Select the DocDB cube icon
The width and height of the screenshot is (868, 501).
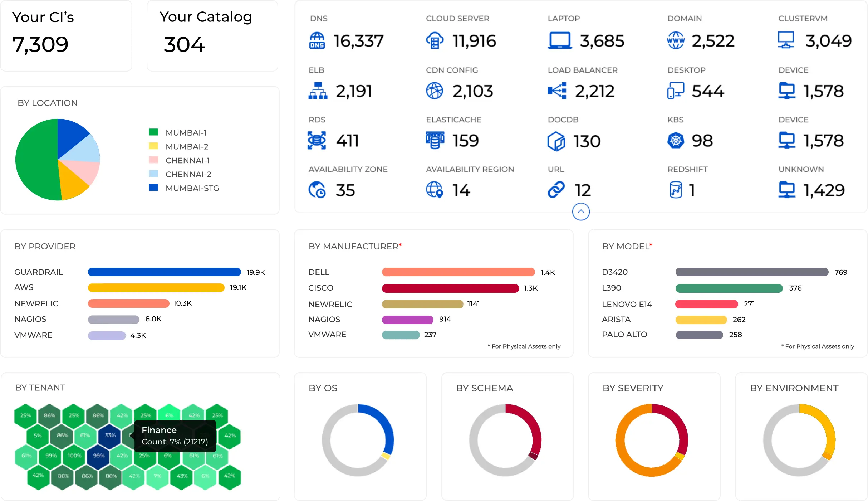click(556, 141)
